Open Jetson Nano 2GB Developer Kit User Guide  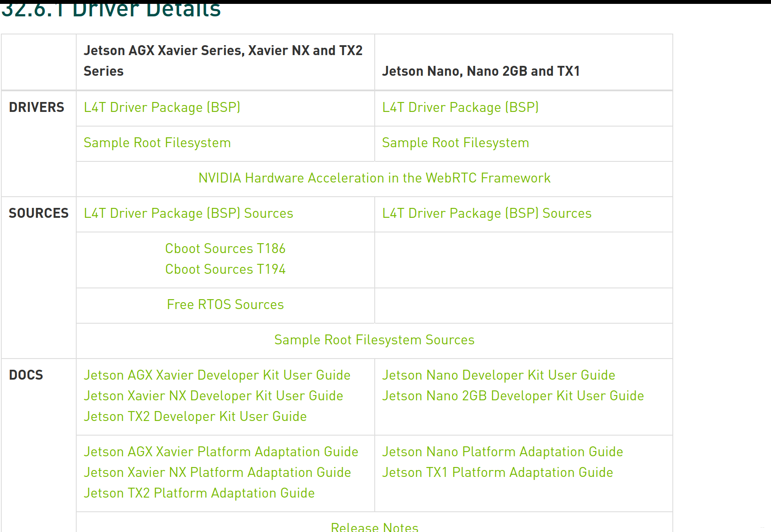click(513, 396)
